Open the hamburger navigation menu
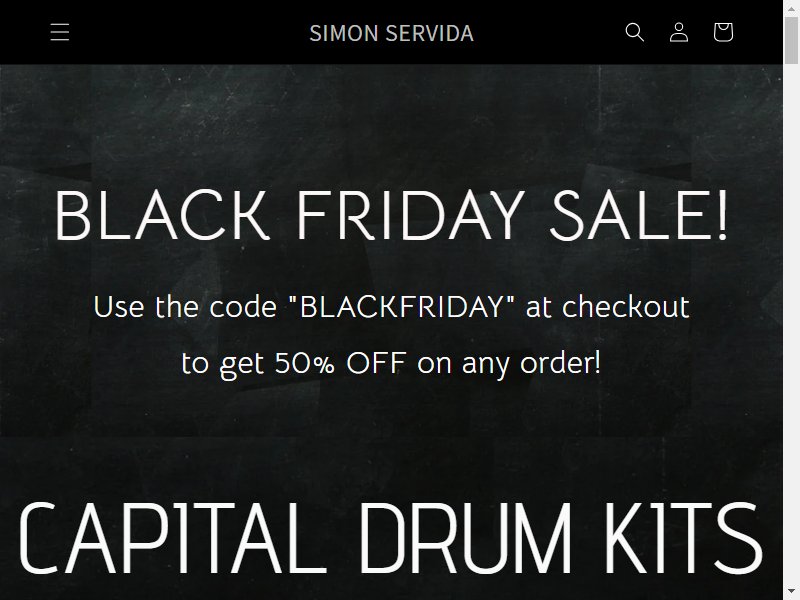The height and width of the screenshot is (600, 800). coord(60,32)
